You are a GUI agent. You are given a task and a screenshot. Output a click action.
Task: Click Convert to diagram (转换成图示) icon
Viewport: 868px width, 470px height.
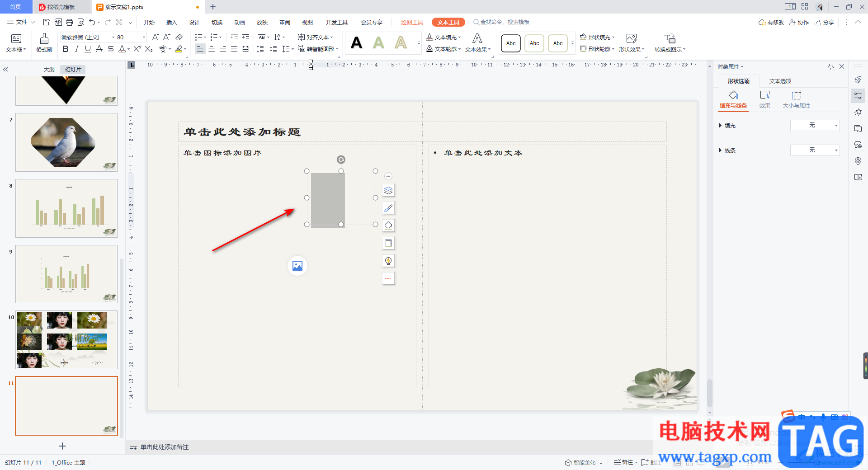click(x=670, y=39)
